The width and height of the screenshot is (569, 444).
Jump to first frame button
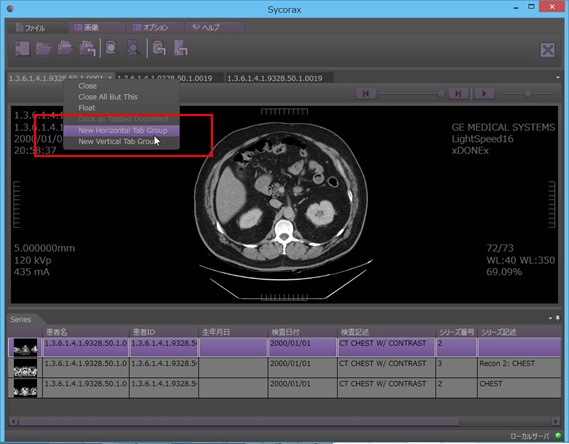366,94
